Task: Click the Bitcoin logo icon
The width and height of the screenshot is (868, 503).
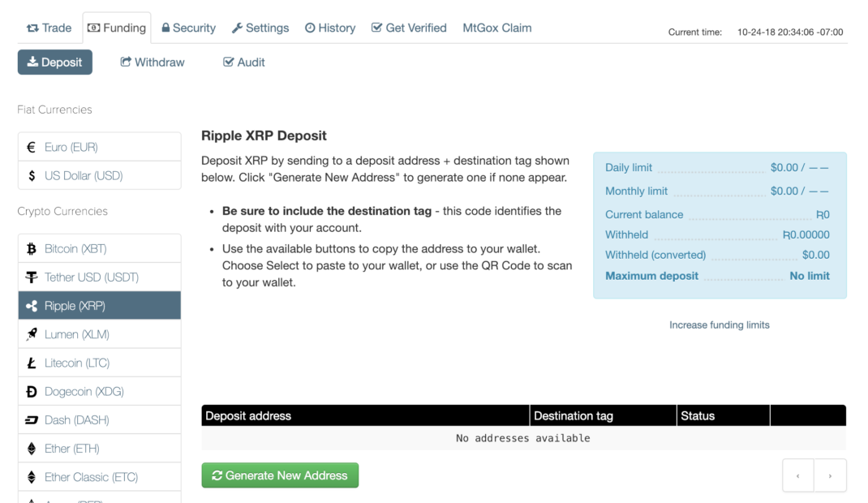Action: click(32, 249)
